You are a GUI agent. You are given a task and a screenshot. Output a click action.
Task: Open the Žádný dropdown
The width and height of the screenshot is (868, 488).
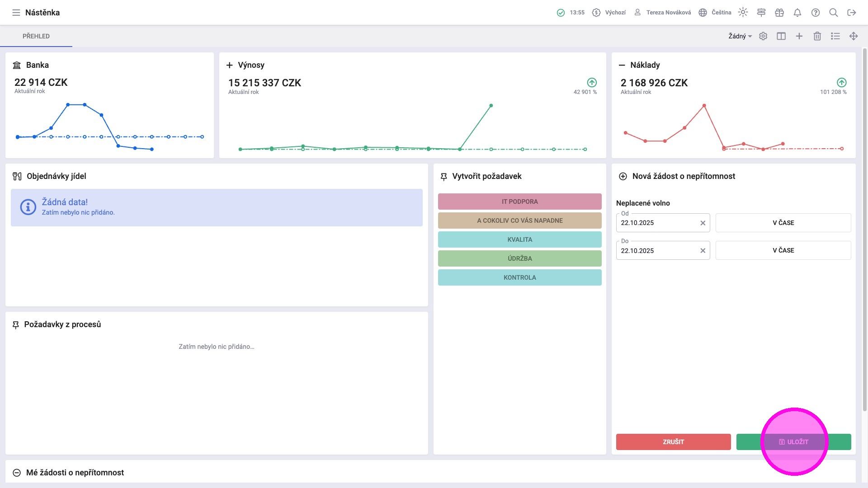click(740, 36)
